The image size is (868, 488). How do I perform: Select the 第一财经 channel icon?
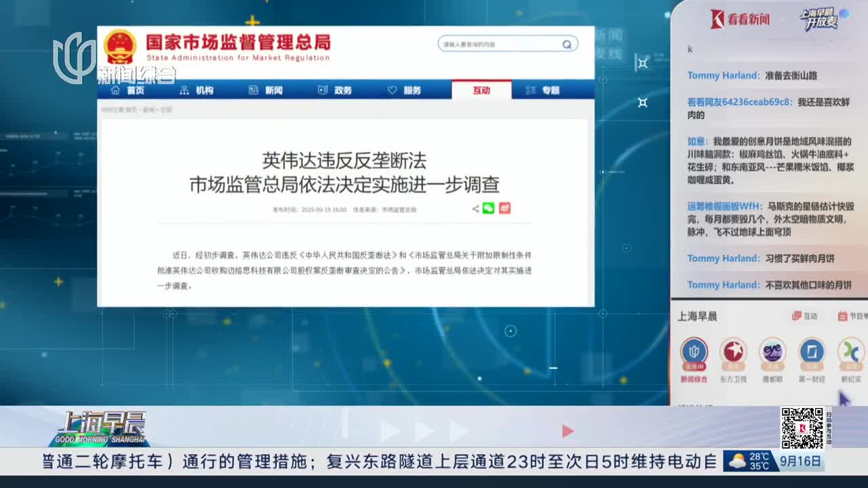pyautogui.click(x=812, y=352)
